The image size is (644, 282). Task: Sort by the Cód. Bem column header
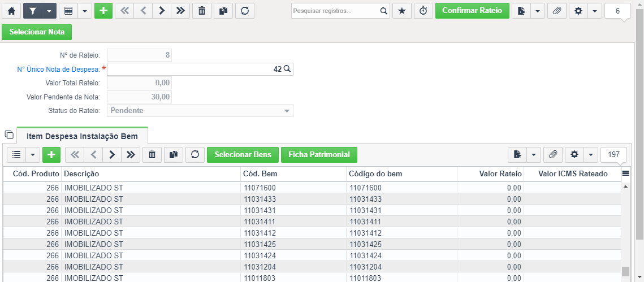click(x=293, y=173)
